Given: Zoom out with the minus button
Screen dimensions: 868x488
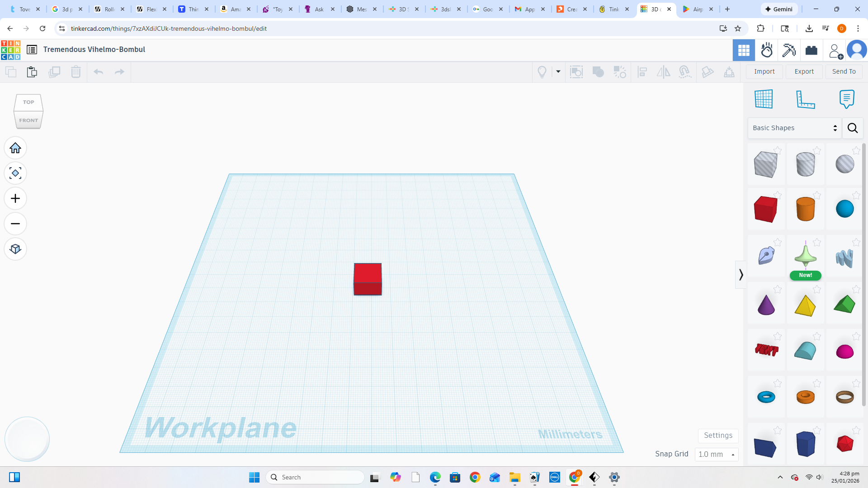Looking at the screenshot, I should coord(15,224).
